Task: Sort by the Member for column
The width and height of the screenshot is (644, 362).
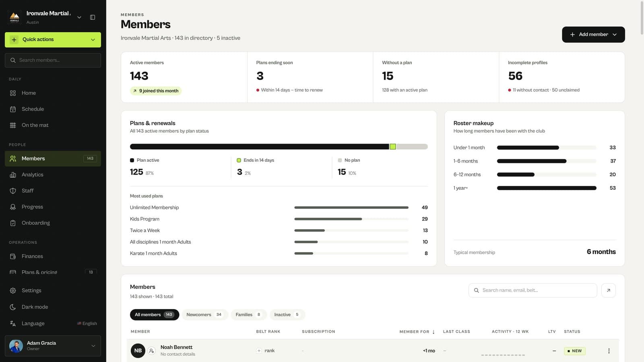Action: tap(417, 331)
